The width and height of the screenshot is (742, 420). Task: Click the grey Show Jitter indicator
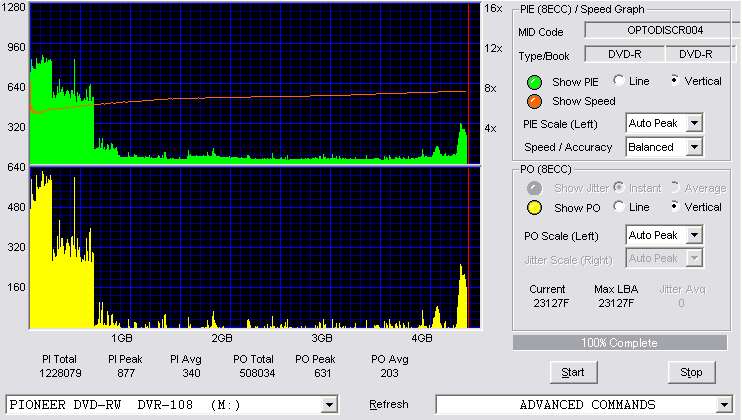click(x=534, y=188)
